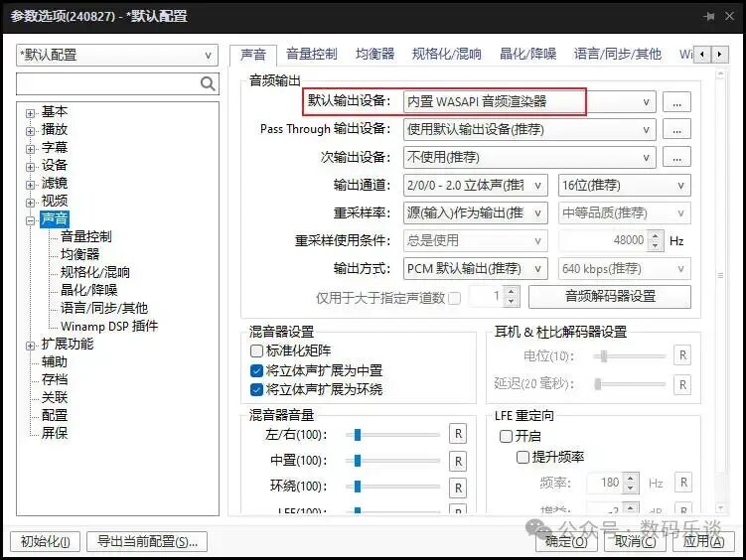Viewport: 746px width, 560px height.
Task: Select 辅助 in settings tree
Action: [55, 362]
